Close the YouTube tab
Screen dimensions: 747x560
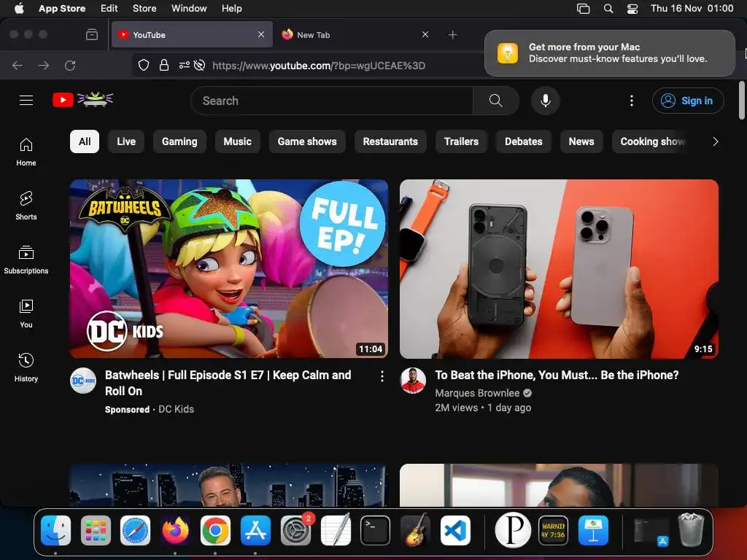point(261,34)
